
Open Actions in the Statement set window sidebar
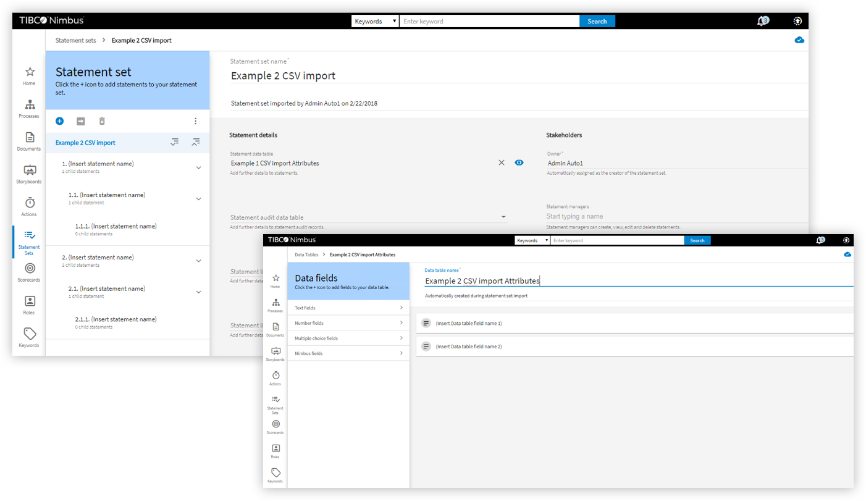point(29,207)
